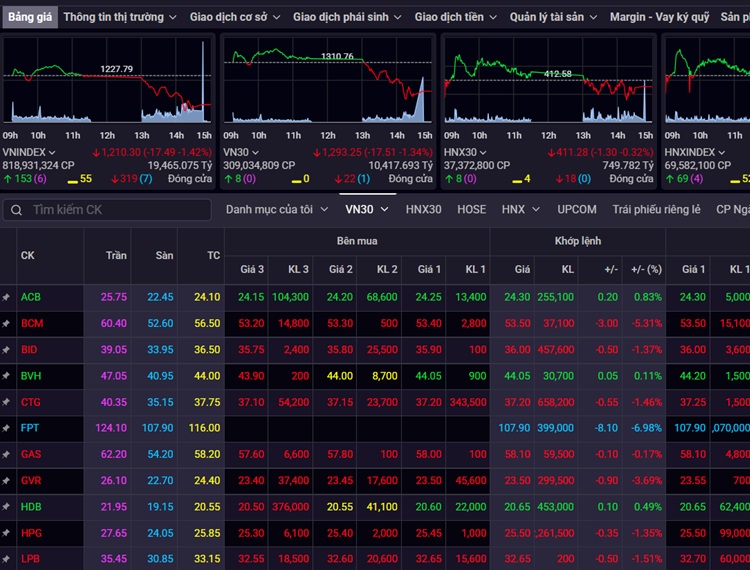
Task: Open the GAS stock symbol
Action: [x=31, y=454]
